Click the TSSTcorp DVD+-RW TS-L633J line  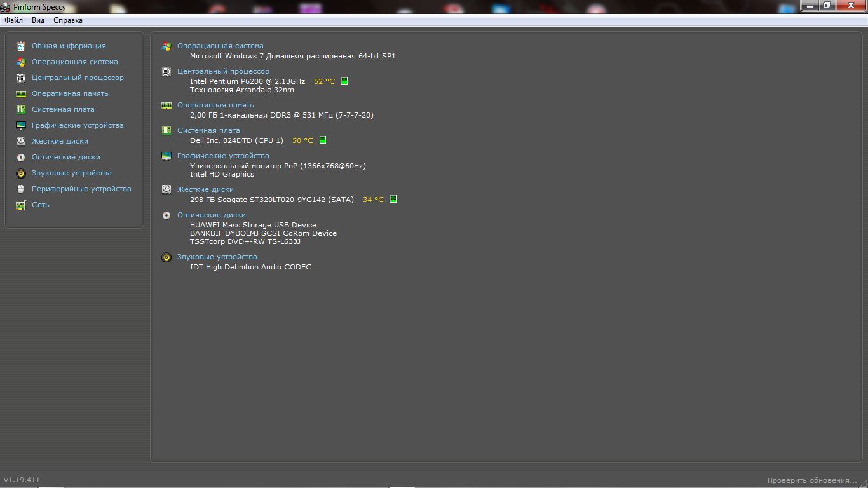point(245,241)
